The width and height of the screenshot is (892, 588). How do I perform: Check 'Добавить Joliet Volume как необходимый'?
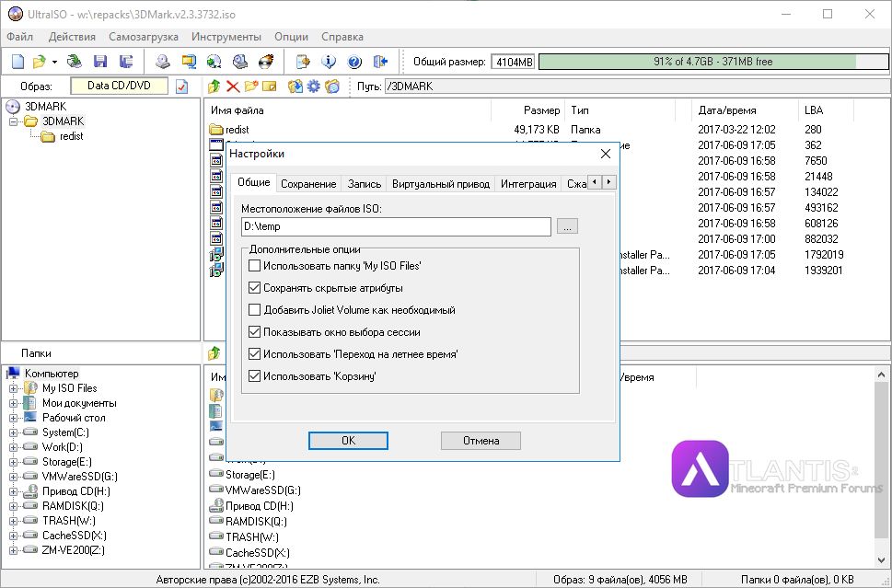[x=255, y=310]
